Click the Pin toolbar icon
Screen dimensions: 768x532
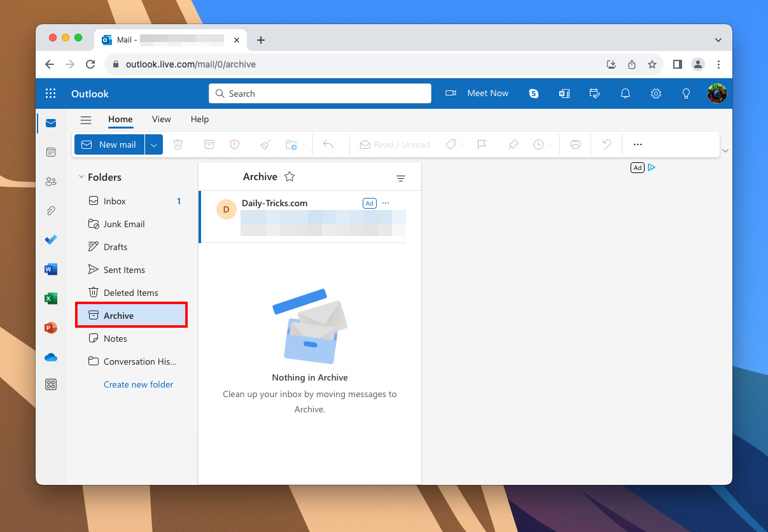point(513,144)
